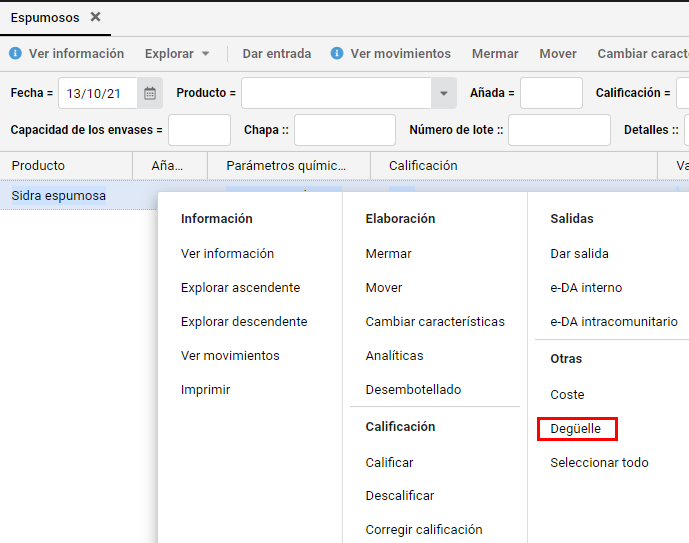Click Cambiar características toolbar button
Screen dimensions: 689x543
point(643,54)
